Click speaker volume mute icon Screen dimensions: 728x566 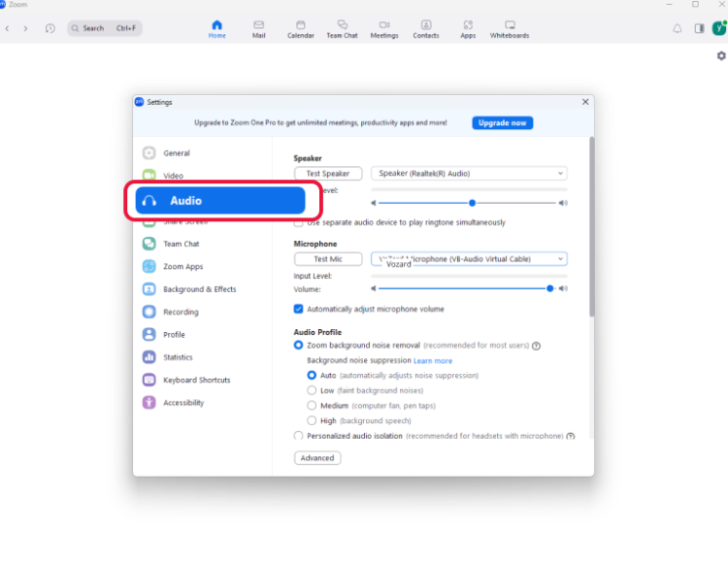pyautogui.click(x=374, y=203)
